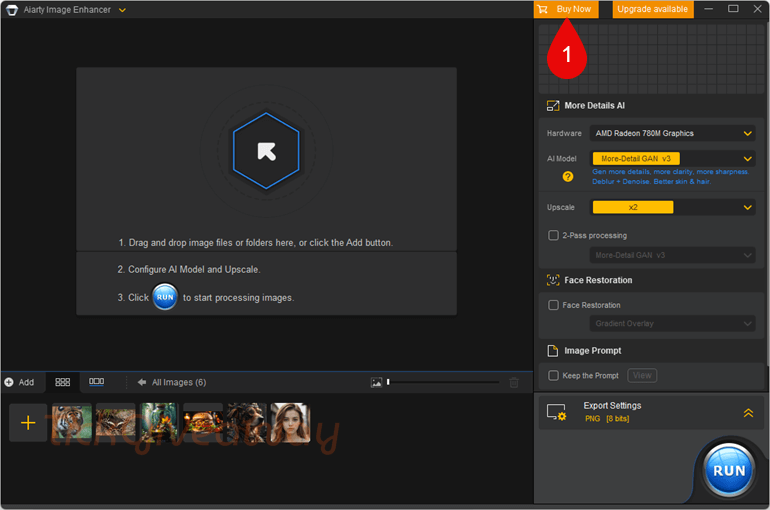Maximize the Aiarty window
The image size is (770, 510).
coord(733,9)
